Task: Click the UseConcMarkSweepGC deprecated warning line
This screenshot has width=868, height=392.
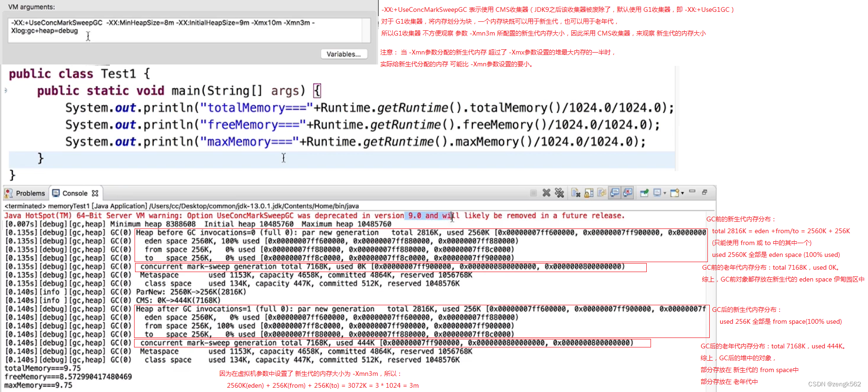Action: point(315,216)
